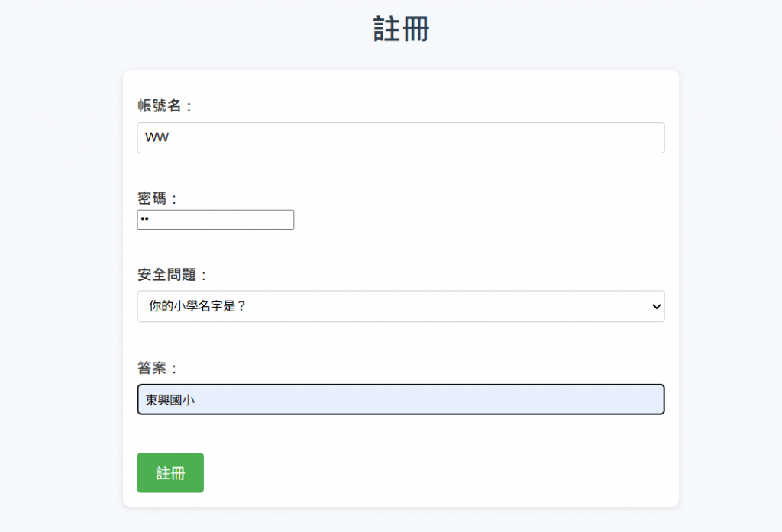Click the dropdown chevron arrow

655,306
